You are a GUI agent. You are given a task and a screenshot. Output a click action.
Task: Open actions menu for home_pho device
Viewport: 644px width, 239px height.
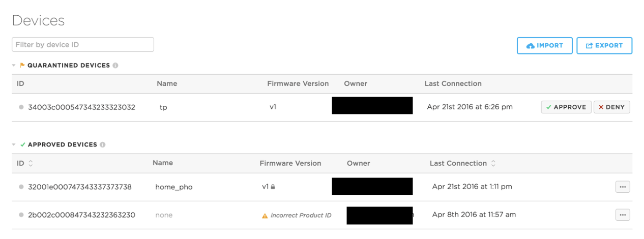coord(623,187)
